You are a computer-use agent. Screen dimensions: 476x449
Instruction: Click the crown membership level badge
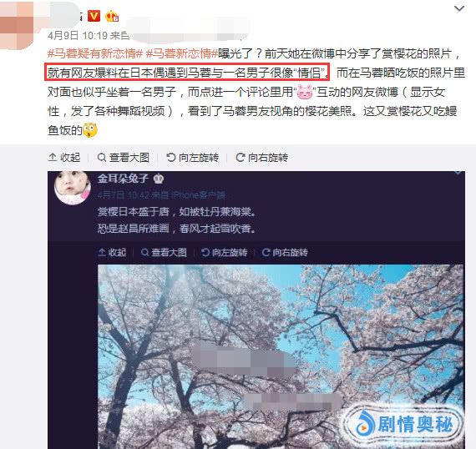point(112,16)
